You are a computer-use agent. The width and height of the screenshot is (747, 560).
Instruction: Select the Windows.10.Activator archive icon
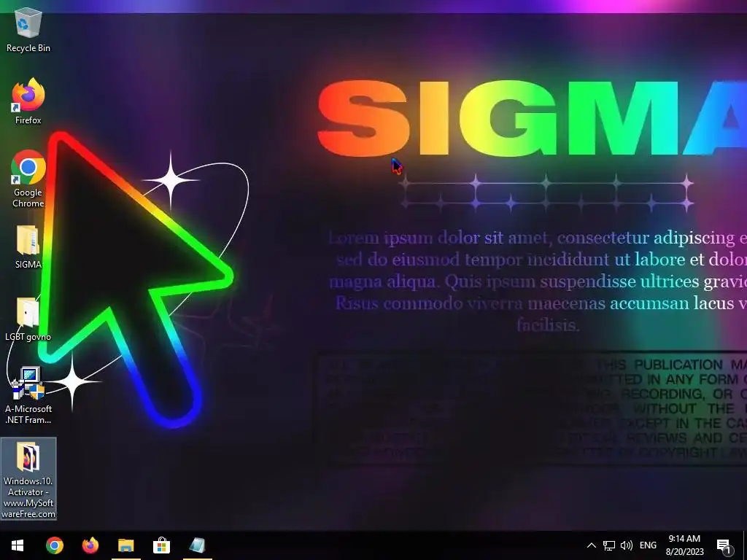(28, 478)
